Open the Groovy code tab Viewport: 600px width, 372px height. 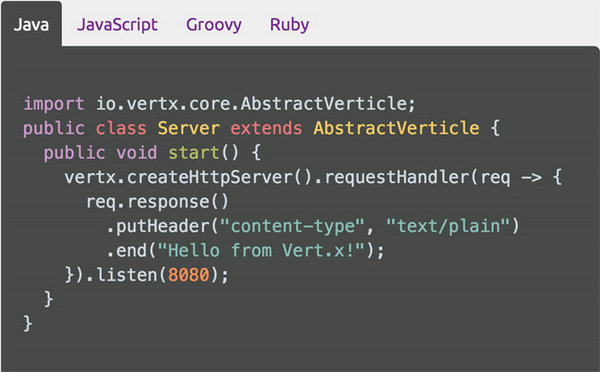click(x=214, y=25)
